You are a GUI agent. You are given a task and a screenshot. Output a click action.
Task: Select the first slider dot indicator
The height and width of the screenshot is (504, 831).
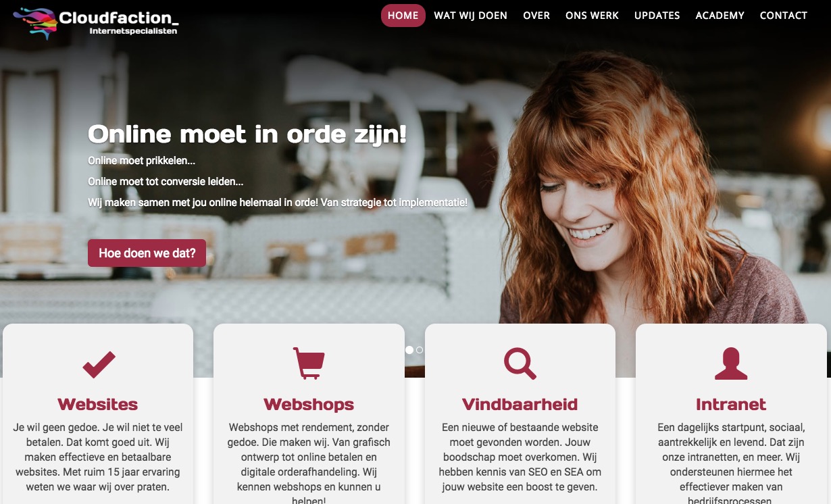[x=409, y=350]
